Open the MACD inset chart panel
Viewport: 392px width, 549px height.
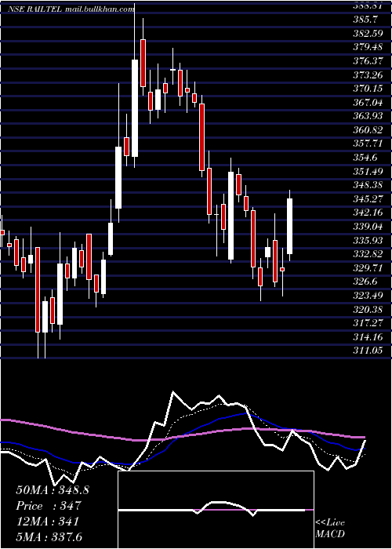216,510
